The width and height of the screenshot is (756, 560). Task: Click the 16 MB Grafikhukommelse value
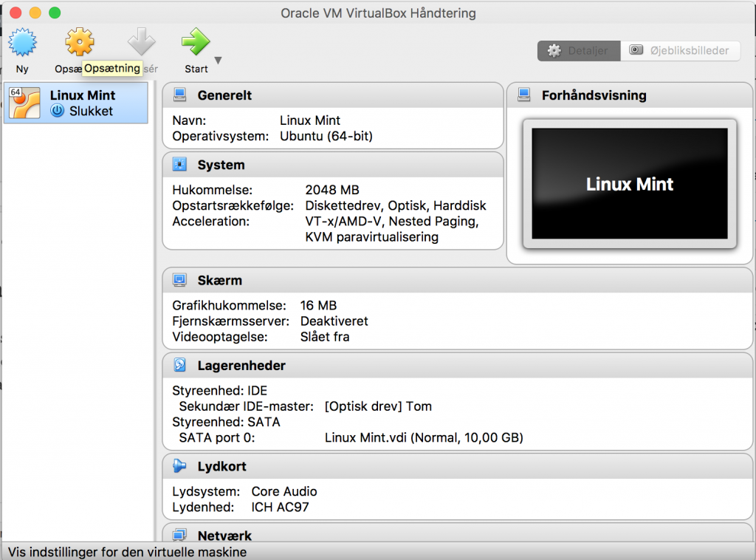click(319, 305)
